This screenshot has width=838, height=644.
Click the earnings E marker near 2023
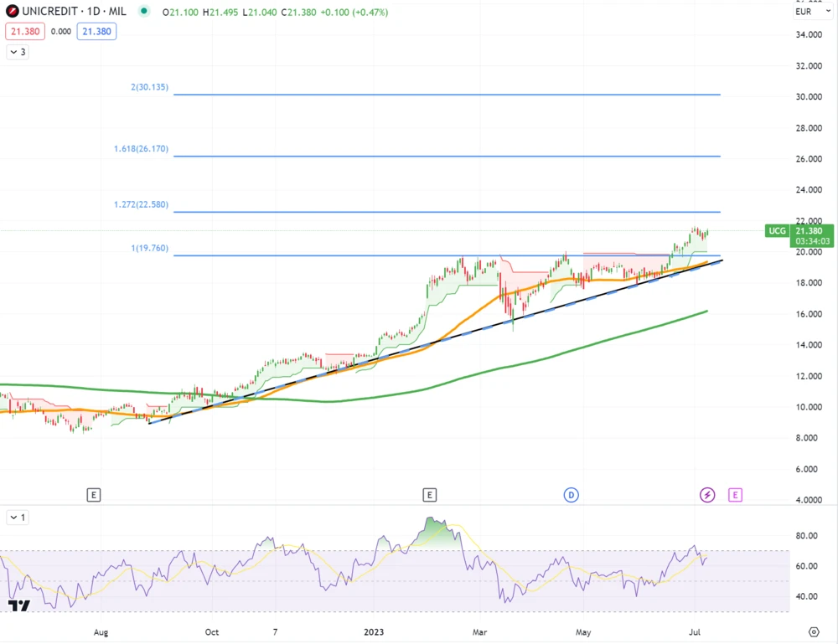click(x=430, y=495)
